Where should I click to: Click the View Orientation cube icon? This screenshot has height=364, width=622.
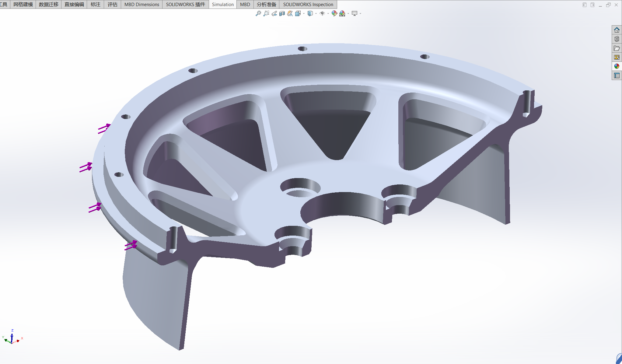[x=298, y=13]
